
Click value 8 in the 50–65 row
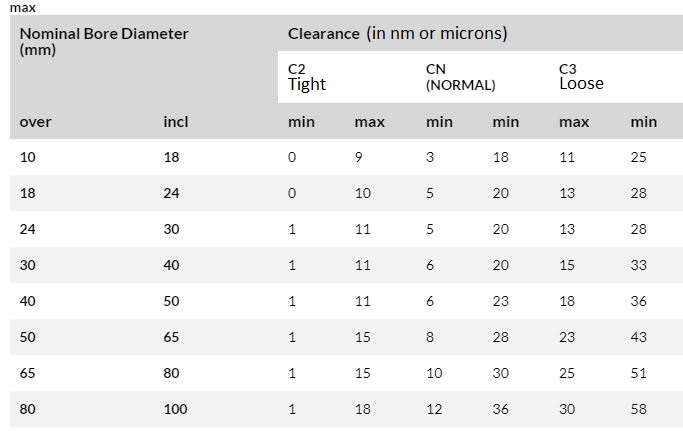pyautogui.click(x=430, y=337)
